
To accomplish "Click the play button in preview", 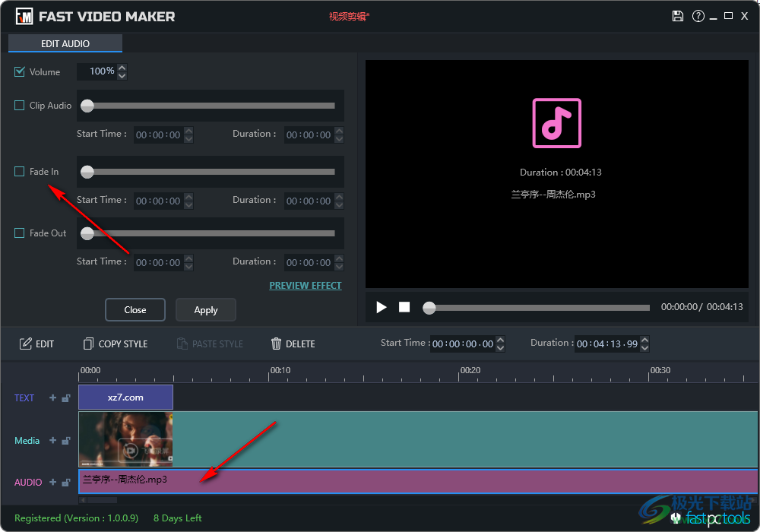I will [x=382, y=307].
